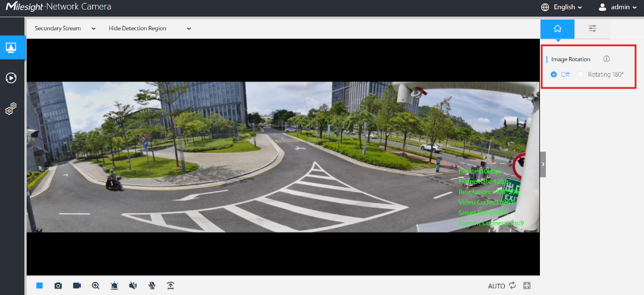This screenshot has height=295, width=644.
Task: Select the home tab in side panel
Action: click(557, 29)
